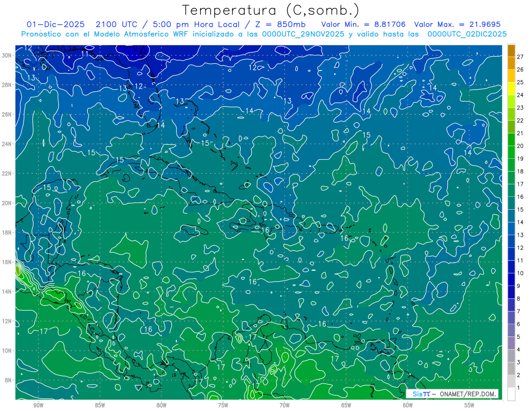Click the '1' value on the color scale

(x=518, y=388)
